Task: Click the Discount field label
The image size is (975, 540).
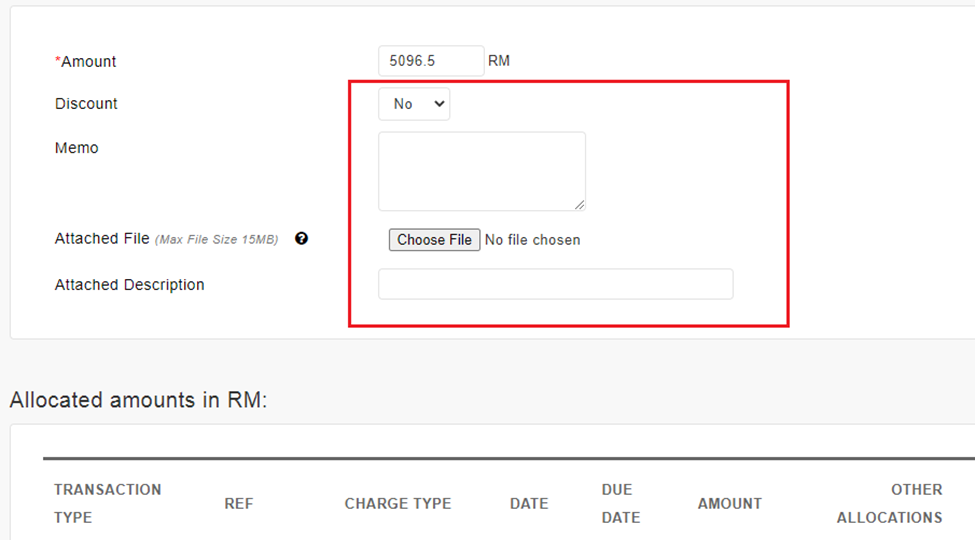Action: coord(86,104)
